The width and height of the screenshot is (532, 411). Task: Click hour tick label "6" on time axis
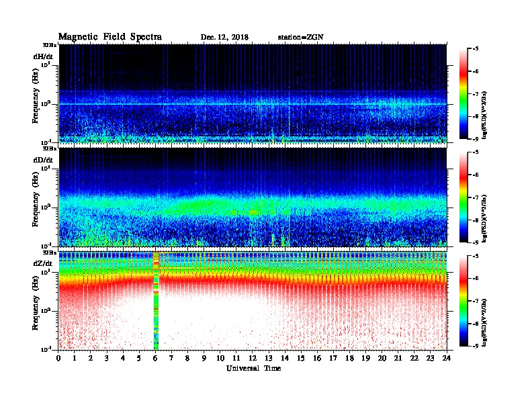point(155,359)
